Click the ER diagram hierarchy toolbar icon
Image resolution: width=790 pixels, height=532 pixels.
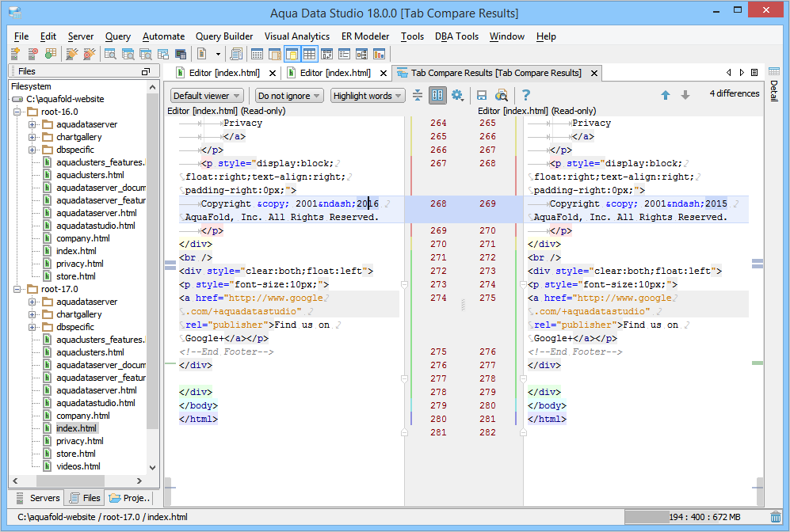pyautogui.click(x=362, y=54)
